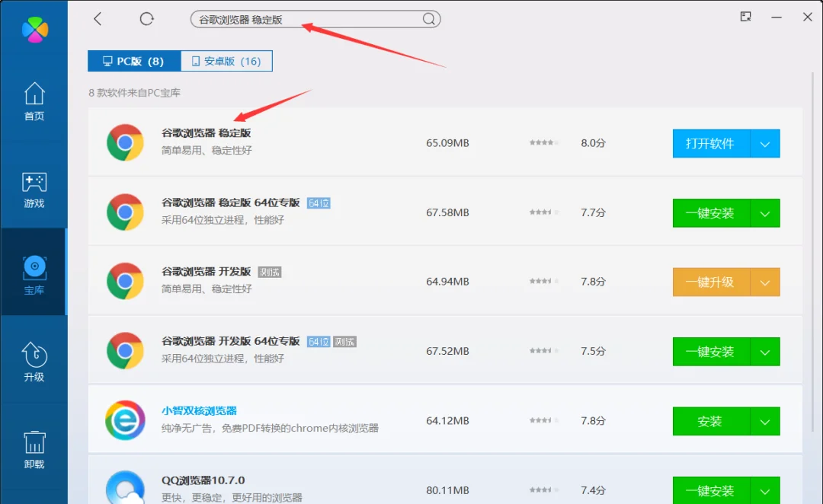The image size is (823, 504).
Task: Click the colorful pinwheel app logo
Action: pos(34,30)
